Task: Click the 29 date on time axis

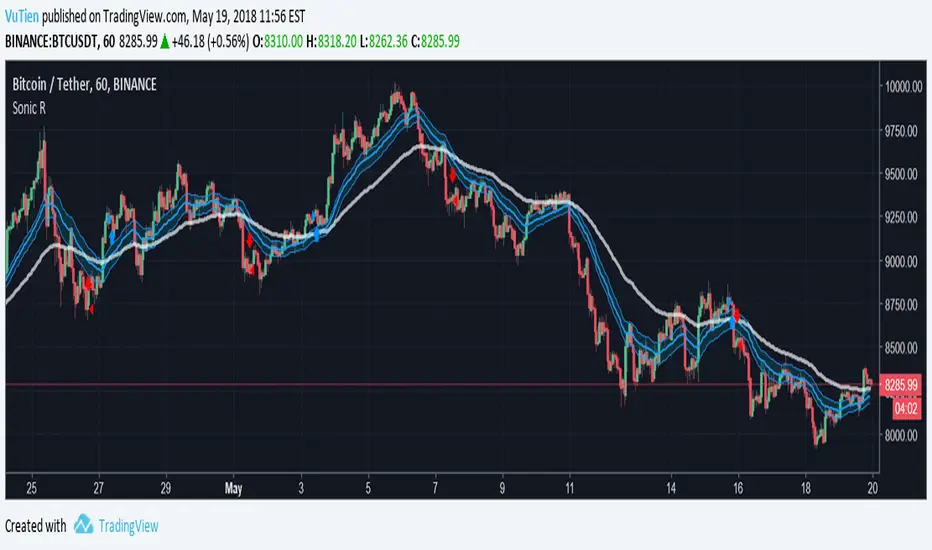Action: [165, 488]
